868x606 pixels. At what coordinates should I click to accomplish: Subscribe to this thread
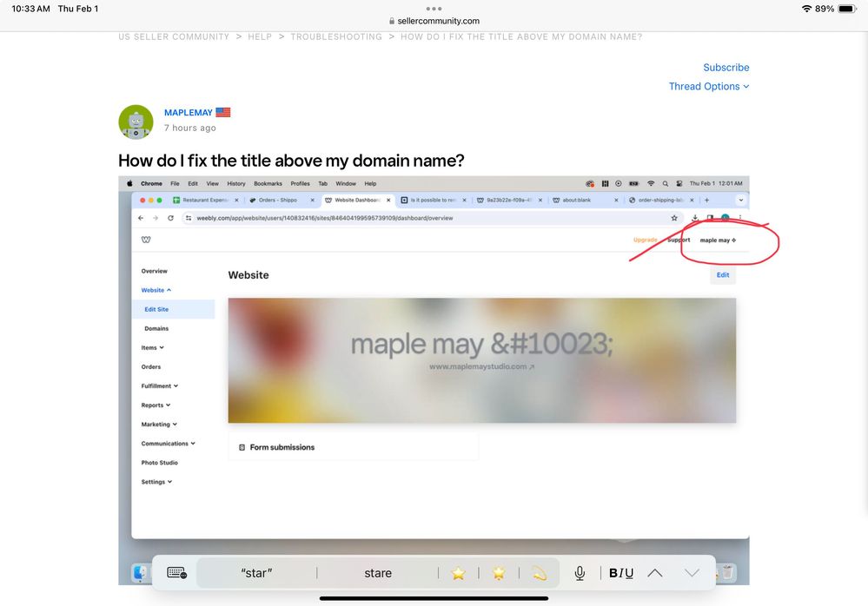tap(726, 68)
